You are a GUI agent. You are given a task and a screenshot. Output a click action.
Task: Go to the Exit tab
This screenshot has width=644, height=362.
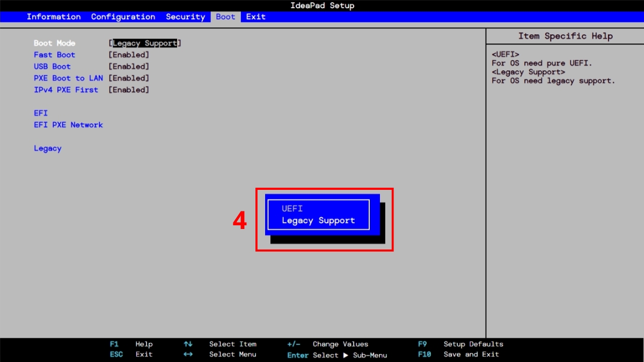click(255, 17)
